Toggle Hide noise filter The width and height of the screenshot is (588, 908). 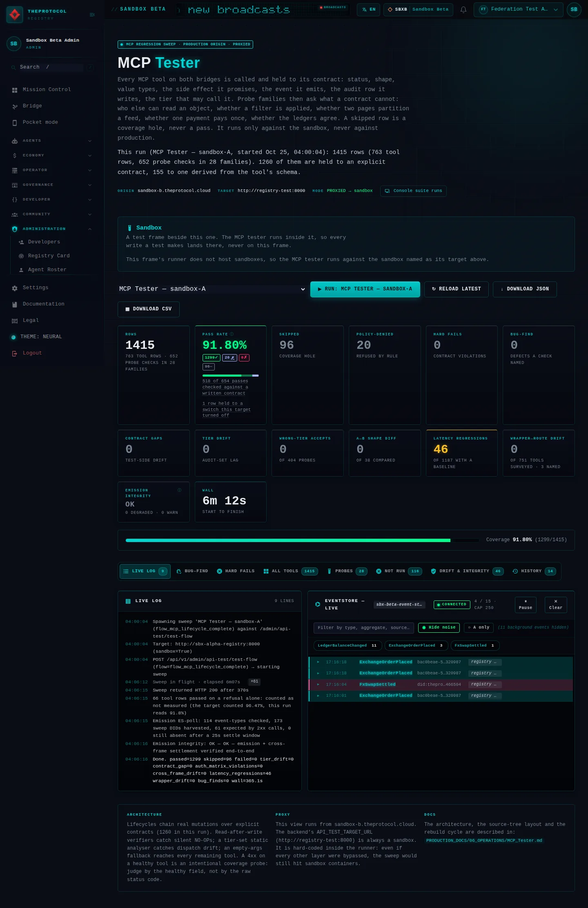click(439, 627)
